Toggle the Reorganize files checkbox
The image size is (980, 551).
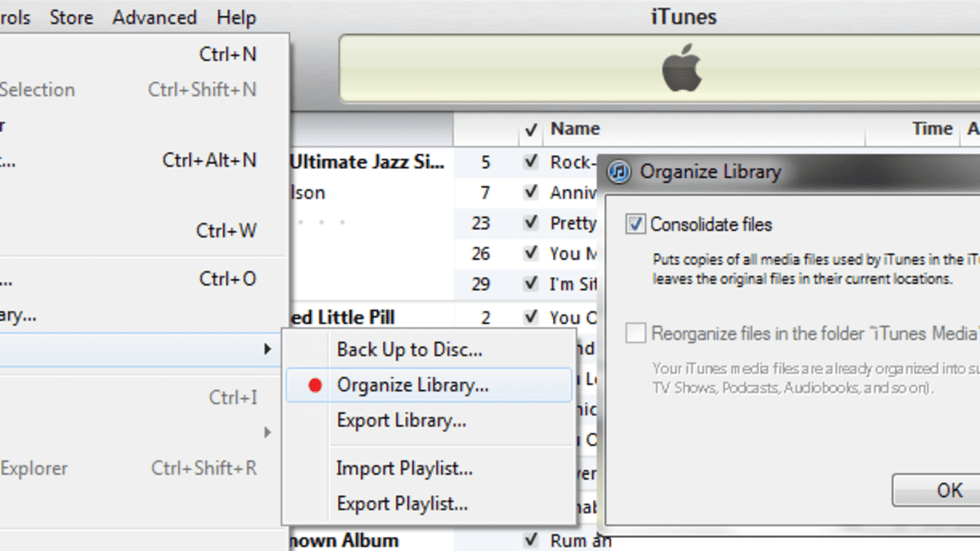pyautogui.click(x=635, y=332)
